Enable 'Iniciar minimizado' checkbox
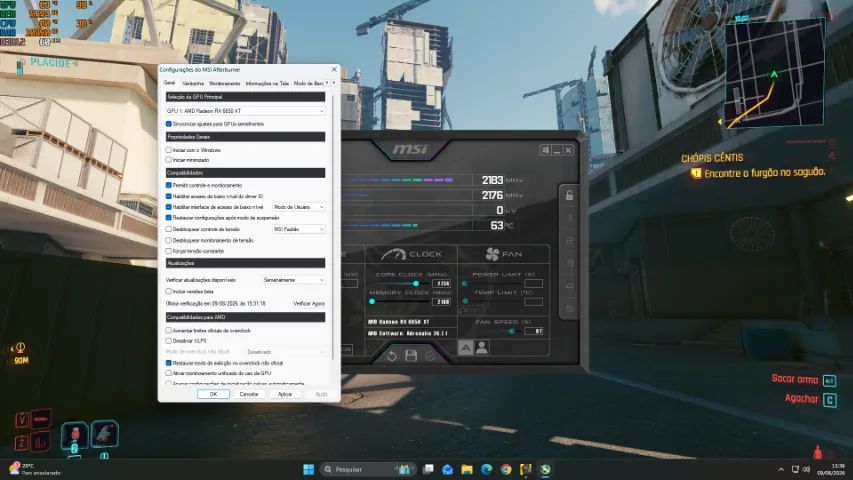Screen dimensions: 853x480 pyautogui.click(x=169, y=160)
